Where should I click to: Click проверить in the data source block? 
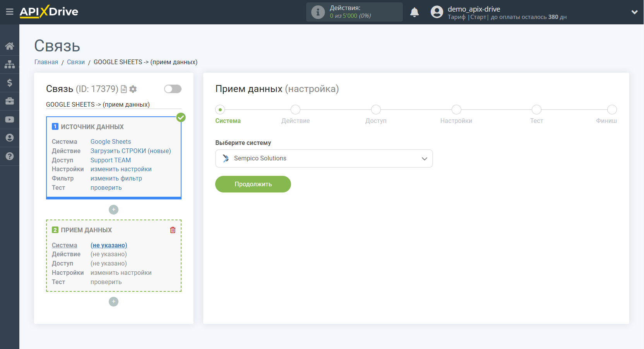[x=106, y=188]
